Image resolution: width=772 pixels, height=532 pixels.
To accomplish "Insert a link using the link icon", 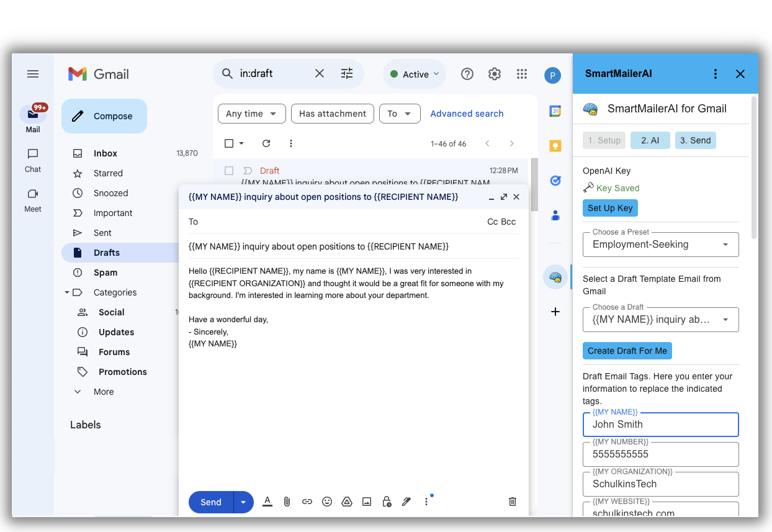I will (x=307, y=502).
